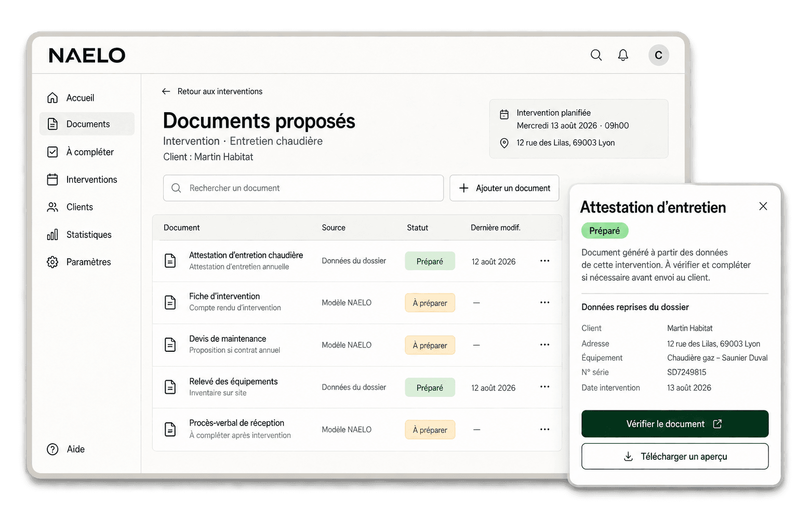
Task: Open more options for Devis de maintenance
Action: 544,344
